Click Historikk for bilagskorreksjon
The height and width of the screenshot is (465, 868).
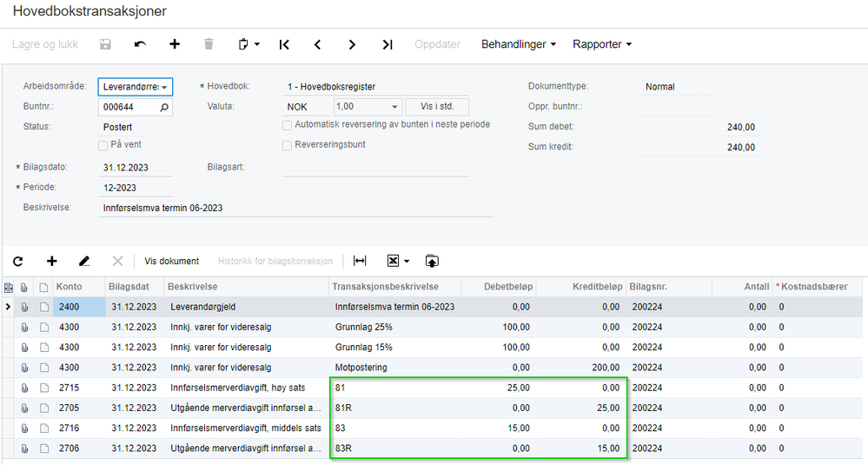coord(275,262)
